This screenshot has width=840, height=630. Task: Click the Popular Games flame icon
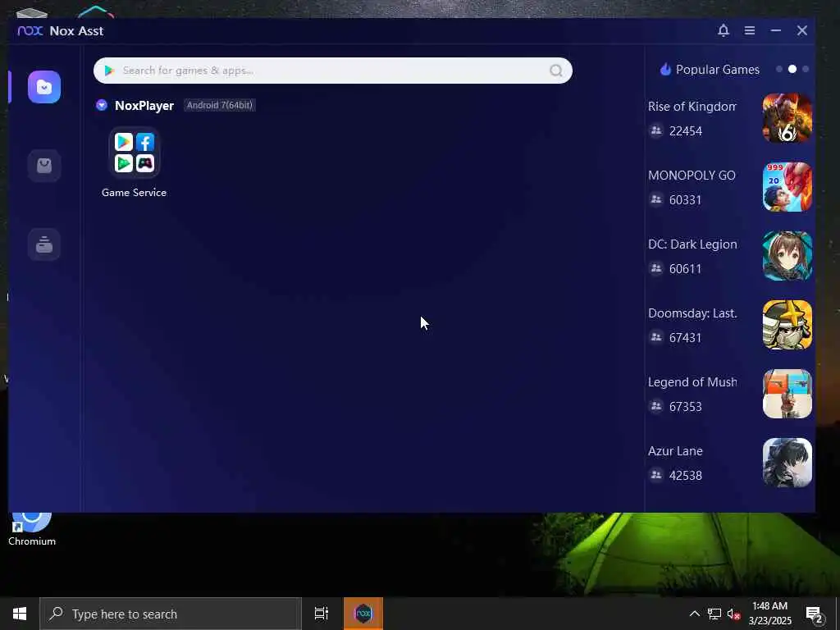point(665,69)
